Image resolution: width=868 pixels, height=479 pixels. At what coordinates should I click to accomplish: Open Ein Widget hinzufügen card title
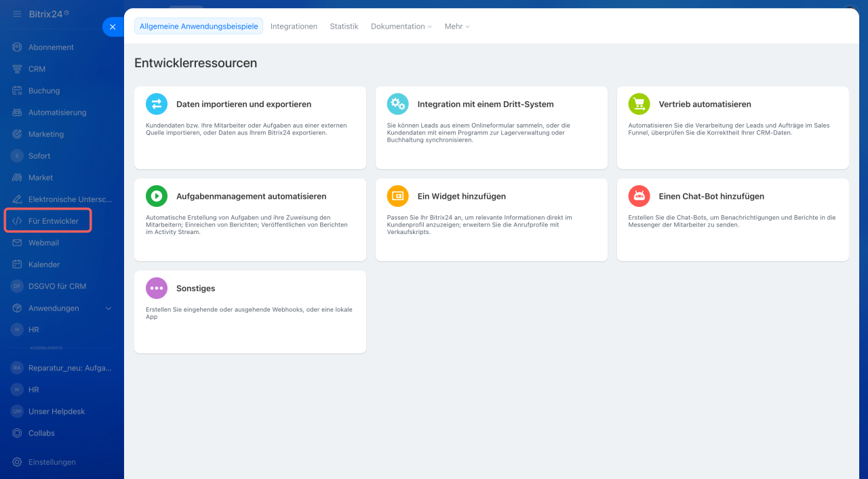(461, 197)
